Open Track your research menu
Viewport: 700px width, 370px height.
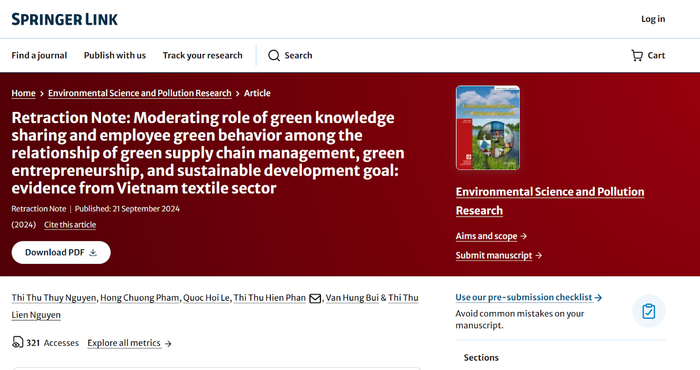tap(203, 55)
